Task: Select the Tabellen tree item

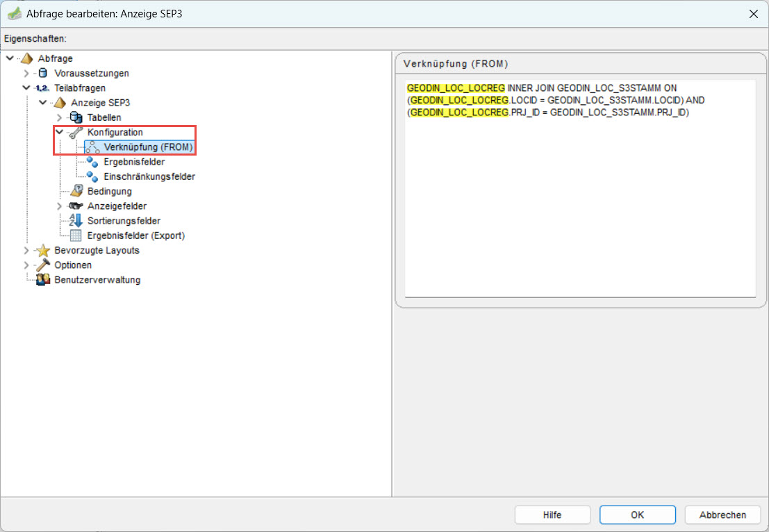Action: tap(104, 117)
